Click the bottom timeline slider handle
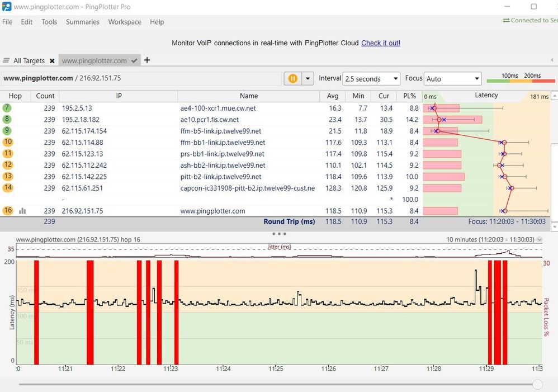 537,384
